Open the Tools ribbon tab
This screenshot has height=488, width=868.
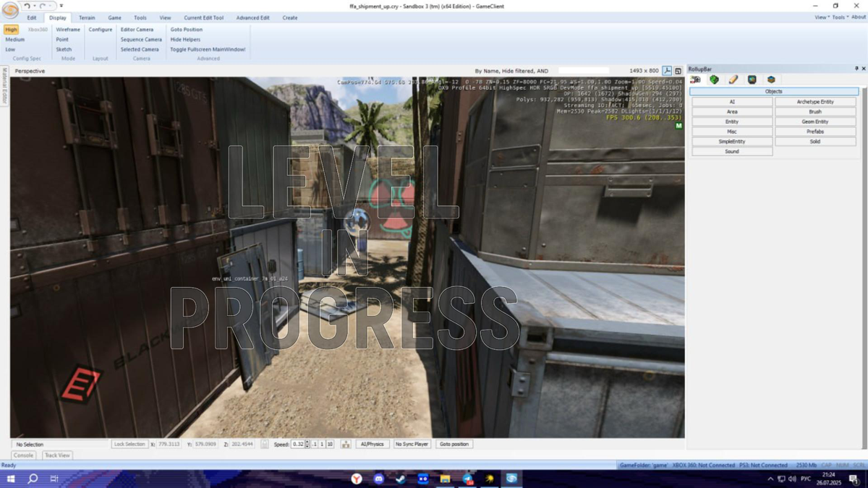[140, 17]
